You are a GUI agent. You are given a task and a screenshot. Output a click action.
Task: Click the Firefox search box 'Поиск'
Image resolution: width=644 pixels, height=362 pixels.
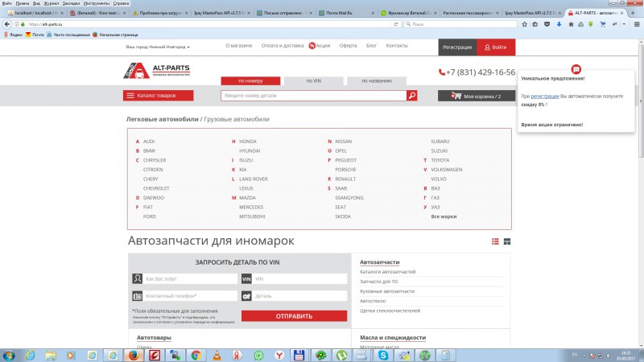(x=460, y=24)
